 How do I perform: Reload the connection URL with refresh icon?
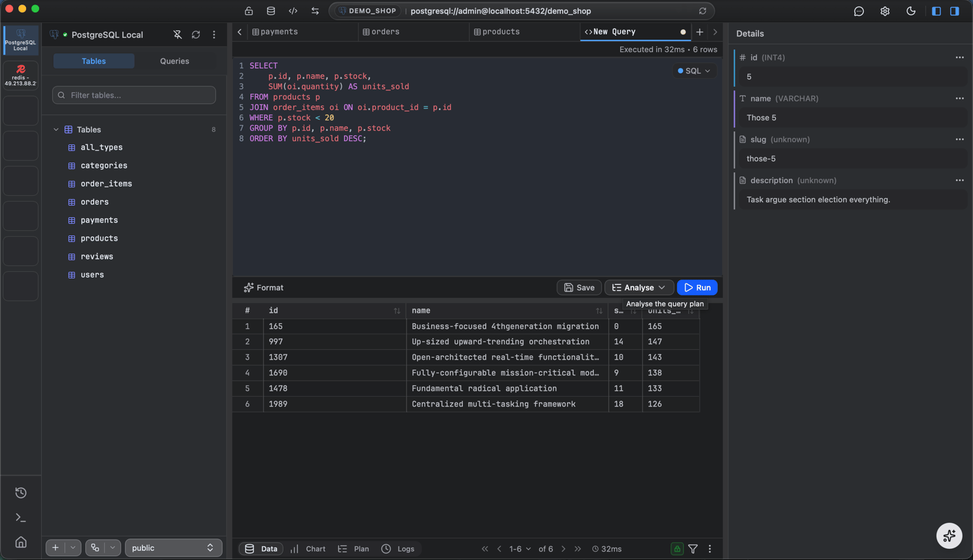pos(702,11)
